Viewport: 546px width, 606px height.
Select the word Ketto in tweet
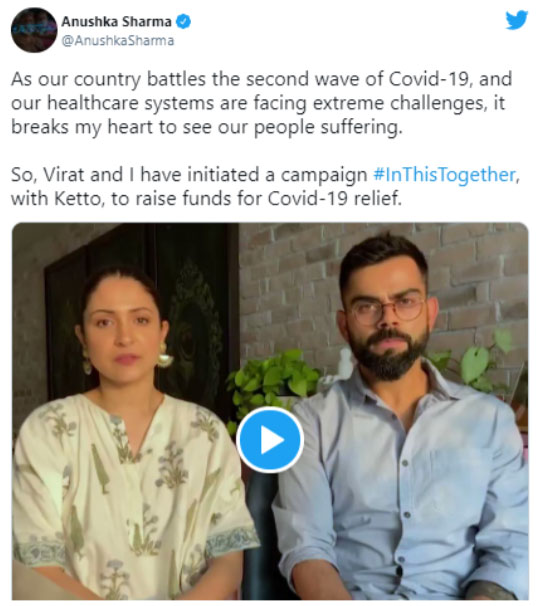click(x=77, y=199)
